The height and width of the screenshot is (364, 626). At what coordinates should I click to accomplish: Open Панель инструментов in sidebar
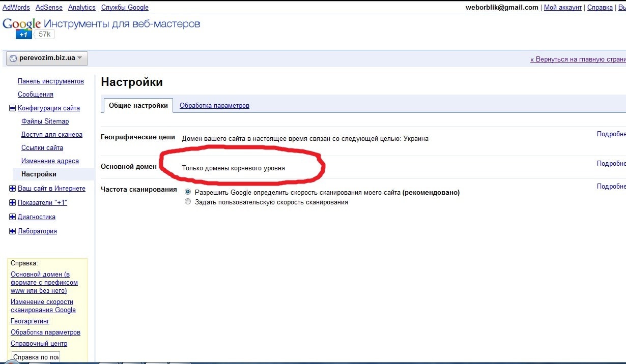coord(51,81)
